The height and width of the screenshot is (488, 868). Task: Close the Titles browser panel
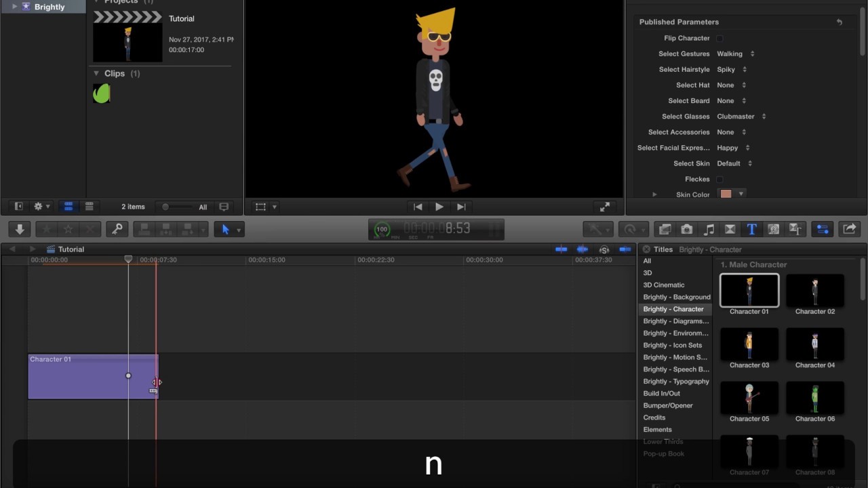pyautogui.click(x=646, y=249)
